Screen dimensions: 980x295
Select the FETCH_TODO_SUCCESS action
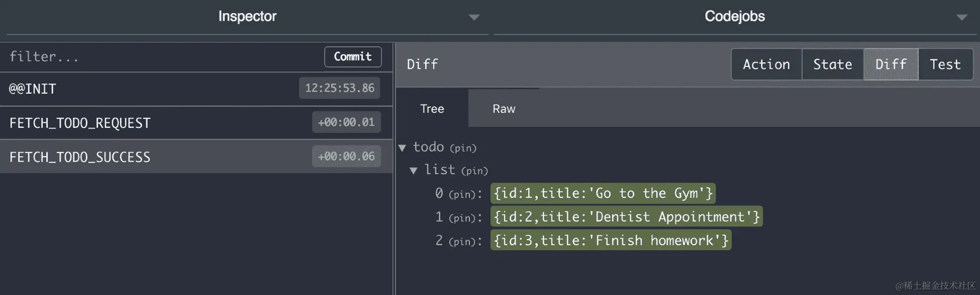[x=196, y=157]
